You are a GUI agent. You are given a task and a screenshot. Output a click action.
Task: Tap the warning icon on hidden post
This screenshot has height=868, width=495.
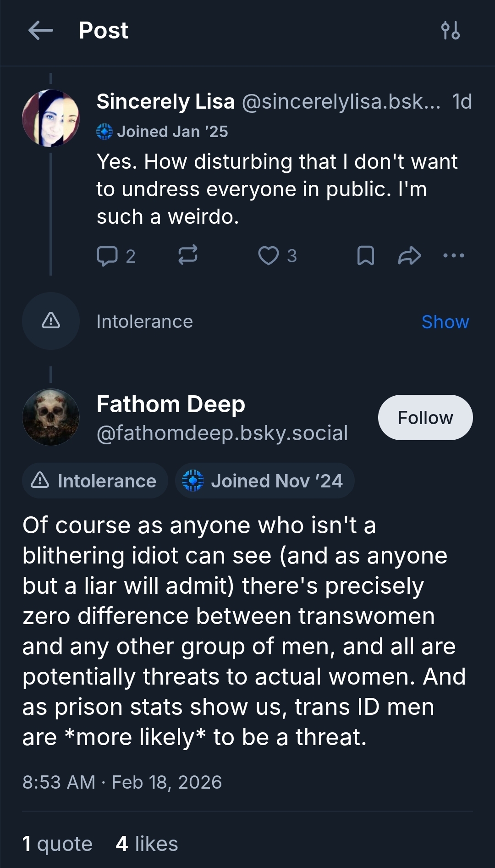(51, 321)
